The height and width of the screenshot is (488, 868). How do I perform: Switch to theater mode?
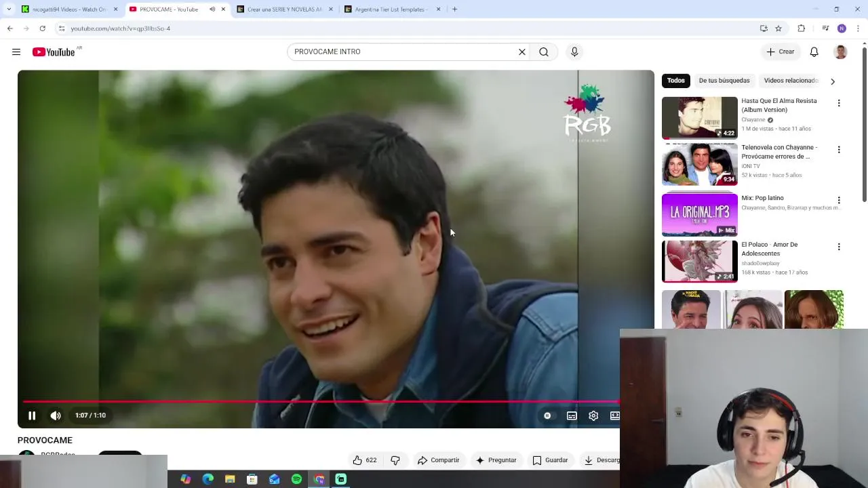(x=614, y=415)
